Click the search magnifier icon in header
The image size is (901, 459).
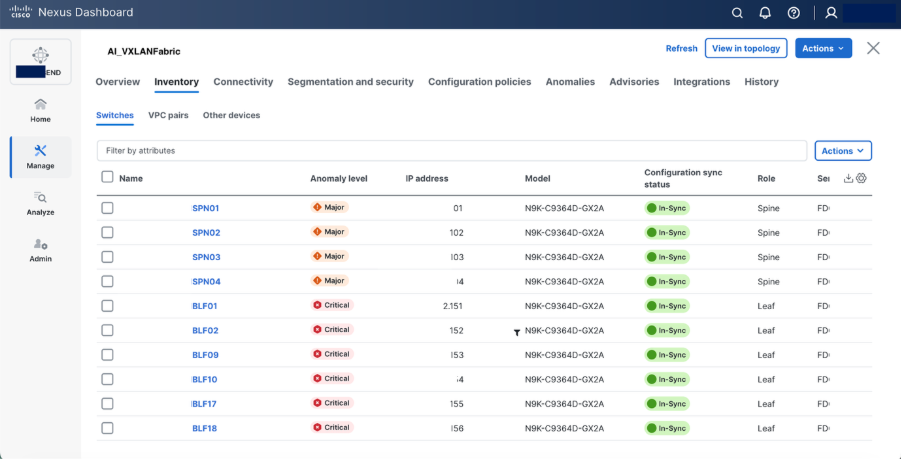click(x=737, y=13)
